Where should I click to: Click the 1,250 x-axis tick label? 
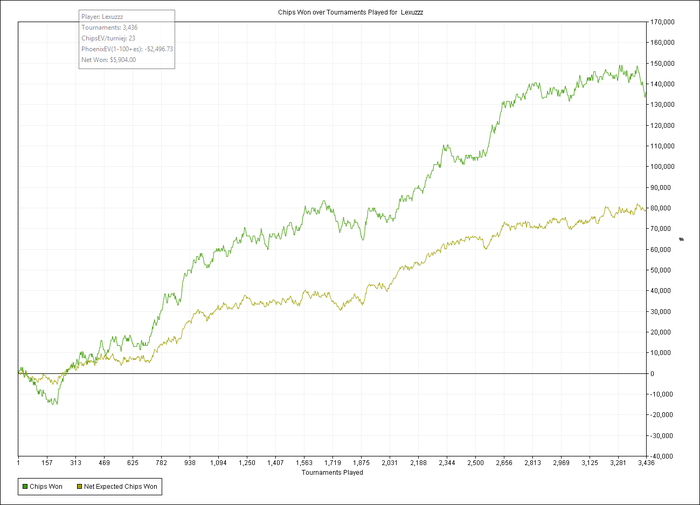click(247, 463)
